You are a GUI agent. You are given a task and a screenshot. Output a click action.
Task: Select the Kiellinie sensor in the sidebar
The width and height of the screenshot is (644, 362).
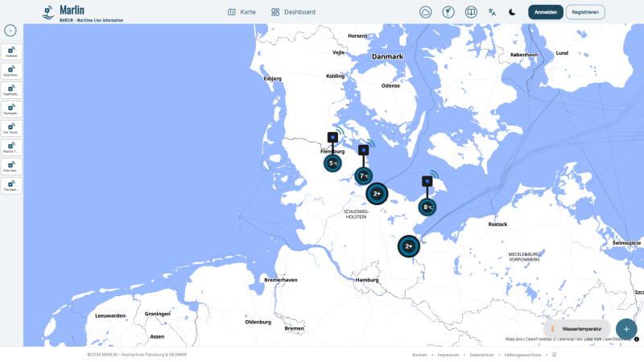pos(11,52)
